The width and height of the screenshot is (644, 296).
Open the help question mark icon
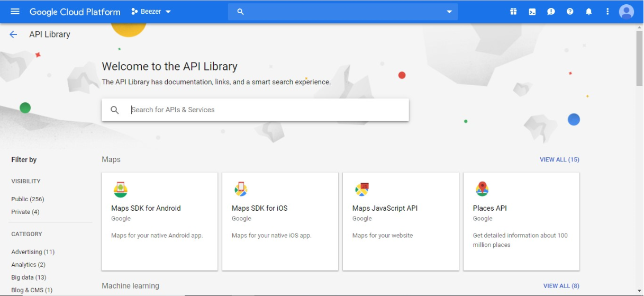coord(570,12)
